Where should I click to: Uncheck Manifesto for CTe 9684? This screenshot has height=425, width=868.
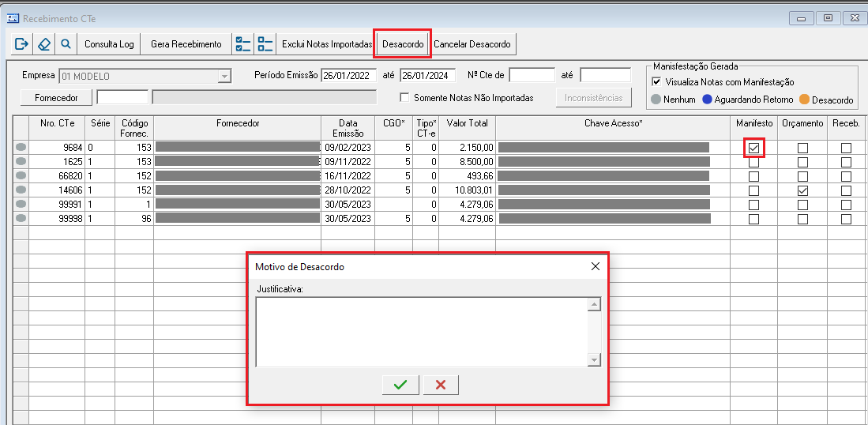[754, 149]
